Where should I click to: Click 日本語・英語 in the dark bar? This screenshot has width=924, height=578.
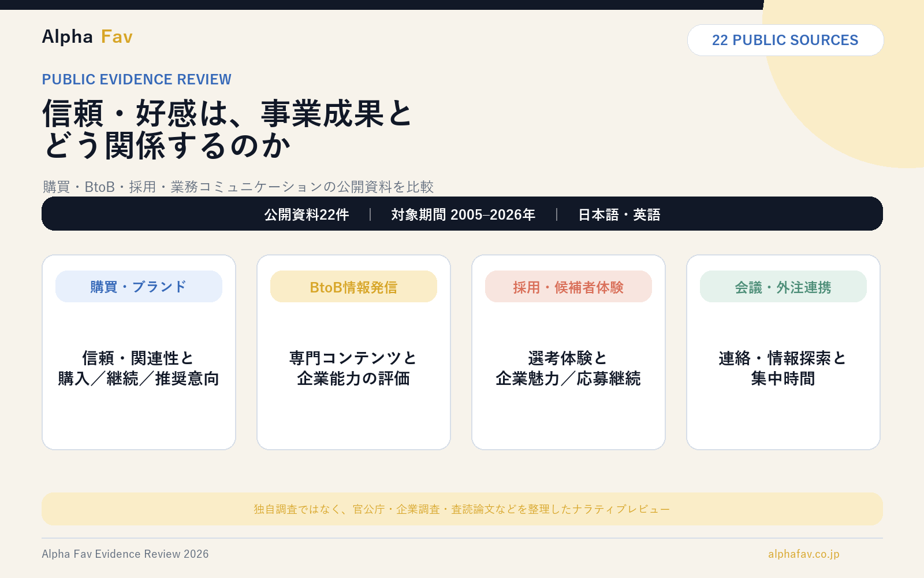[619, 214]
